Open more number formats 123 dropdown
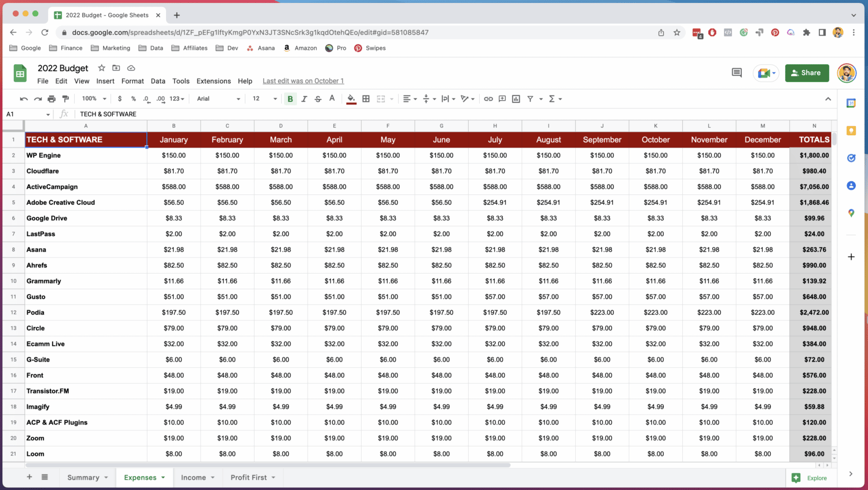 coord(177,99)
